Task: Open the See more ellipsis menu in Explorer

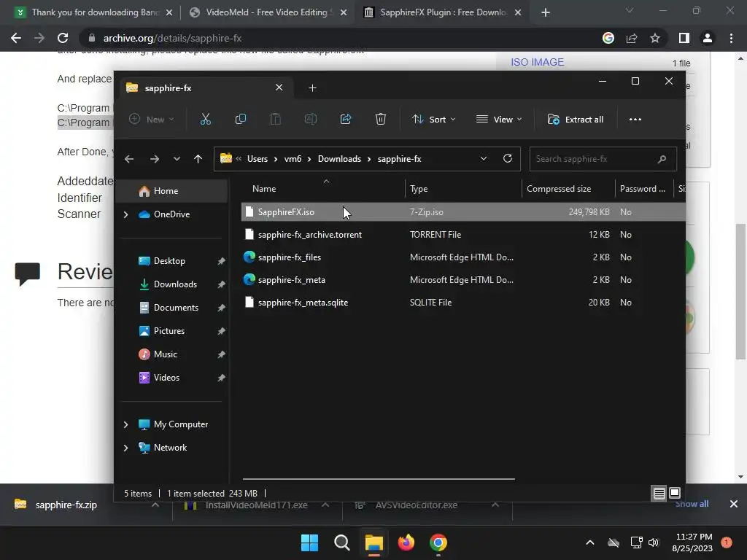Action: (x=635, y=120)
